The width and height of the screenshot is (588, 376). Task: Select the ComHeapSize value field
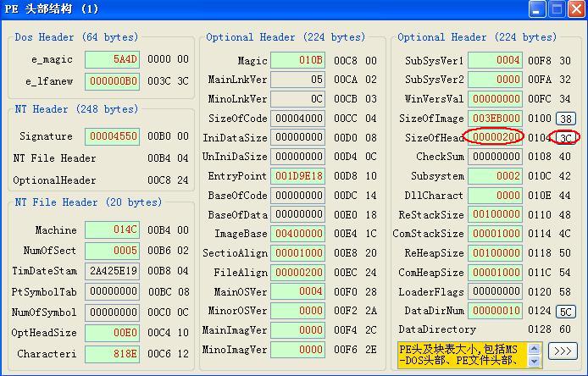tap(495, 273)
